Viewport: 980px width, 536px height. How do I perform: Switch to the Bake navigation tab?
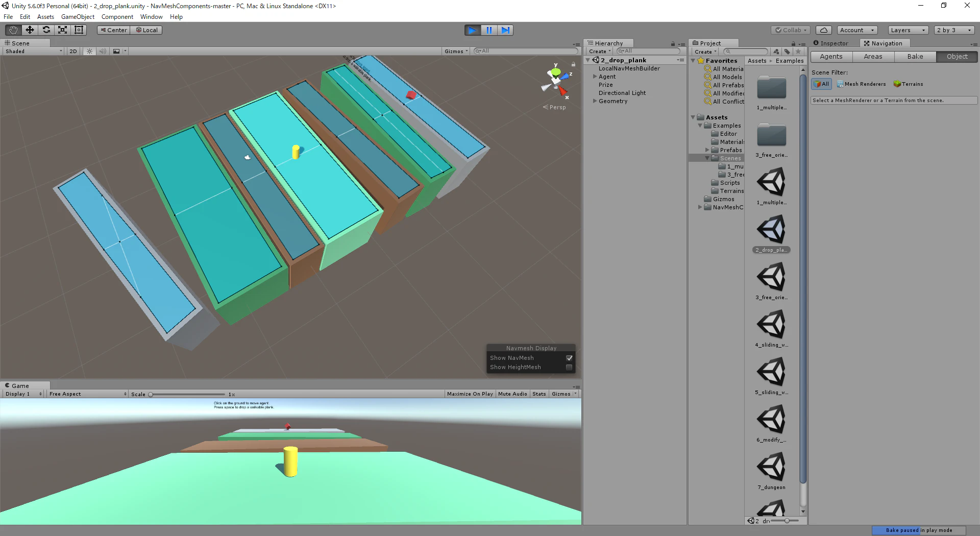(915, 57)
